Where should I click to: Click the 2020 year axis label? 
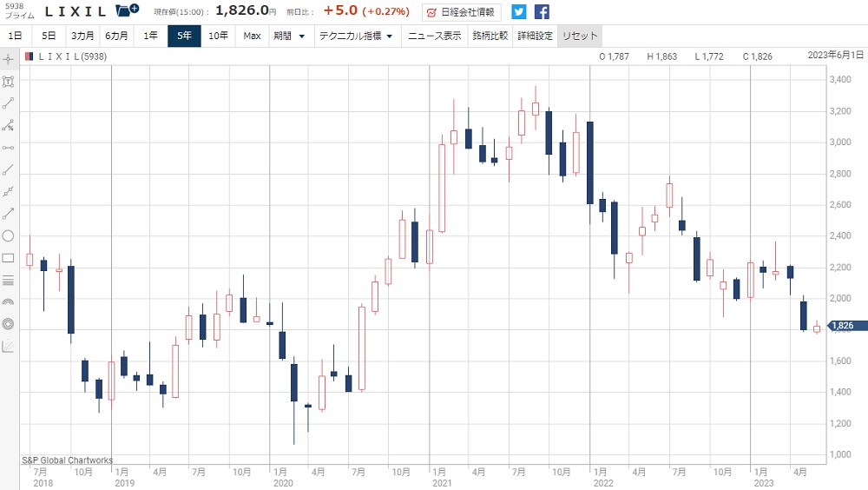coord(283,483)
